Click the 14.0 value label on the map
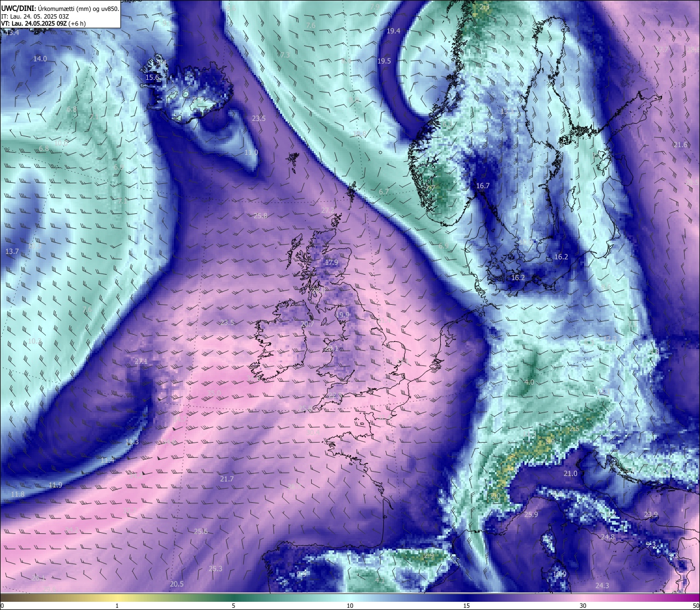 click(x=40, y=59)
